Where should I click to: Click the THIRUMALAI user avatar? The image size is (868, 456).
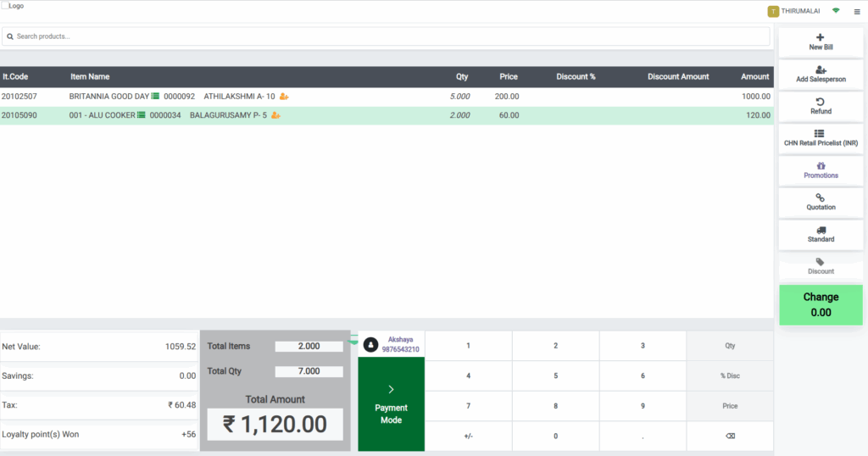(x=773, y=11)
